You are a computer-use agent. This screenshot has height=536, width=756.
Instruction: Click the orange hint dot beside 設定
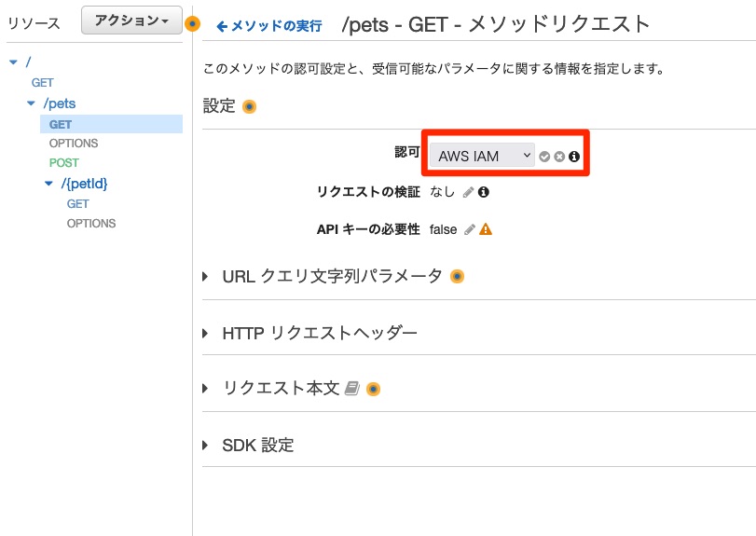point(249,106)
